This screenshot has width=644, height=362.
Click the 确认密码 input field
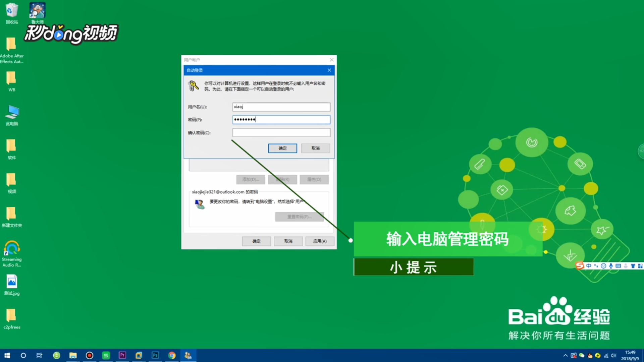click(281, 133)
